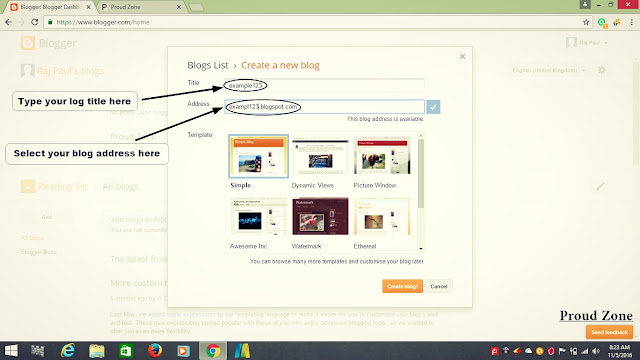640x360 pixels.
Task: Launch Internet Explorer from taskbar
Action: click(x=68, y=351)
